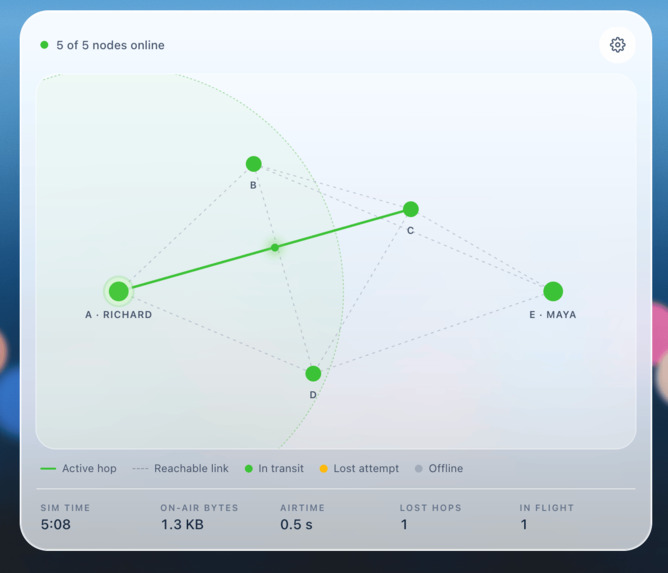Click '5 of 5 nodes online' text

[x=110, y=45]
